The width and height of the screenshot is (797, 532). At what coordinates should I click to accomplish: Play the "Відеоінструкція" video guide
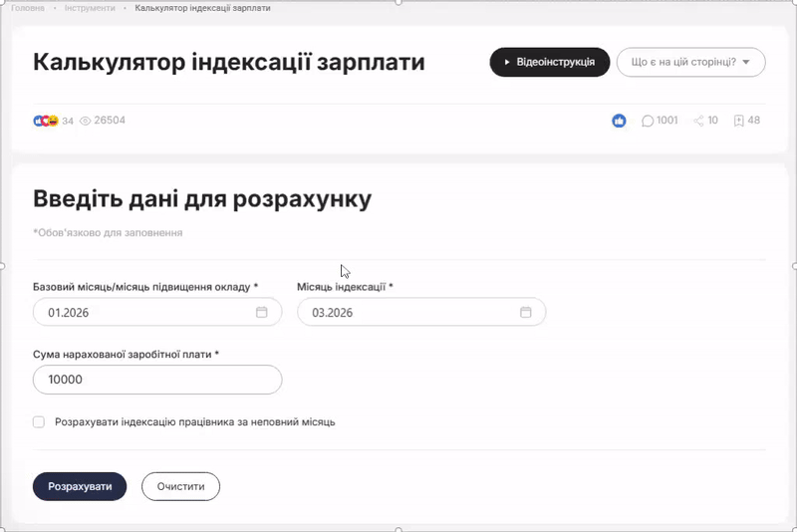(549, 62)
